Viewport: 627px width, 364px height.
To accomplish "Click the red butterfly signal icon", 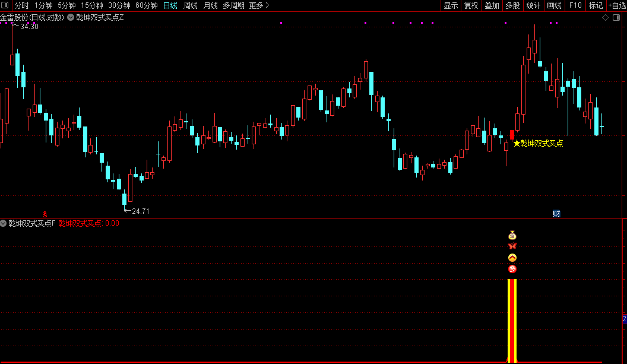I will [512, 246].
